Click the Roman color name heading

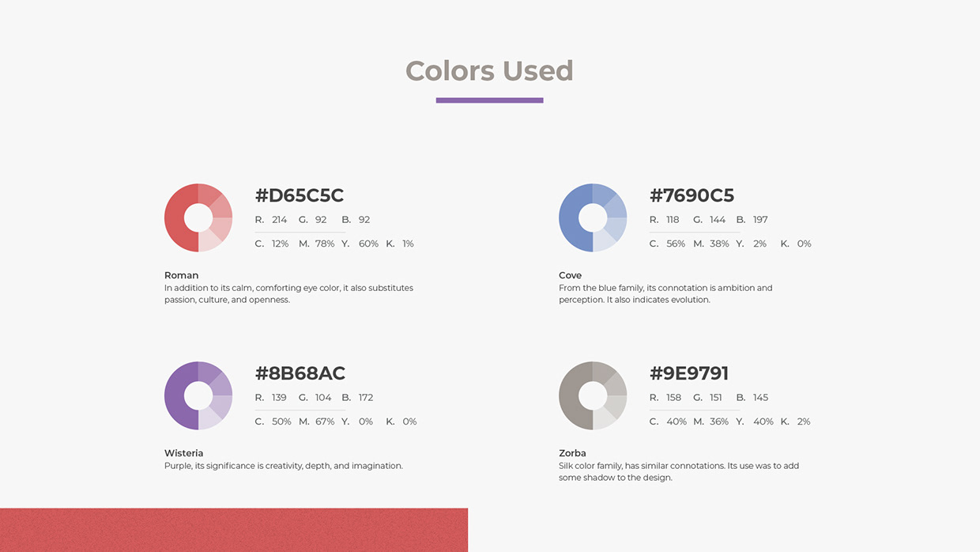[x=181, y=275]
